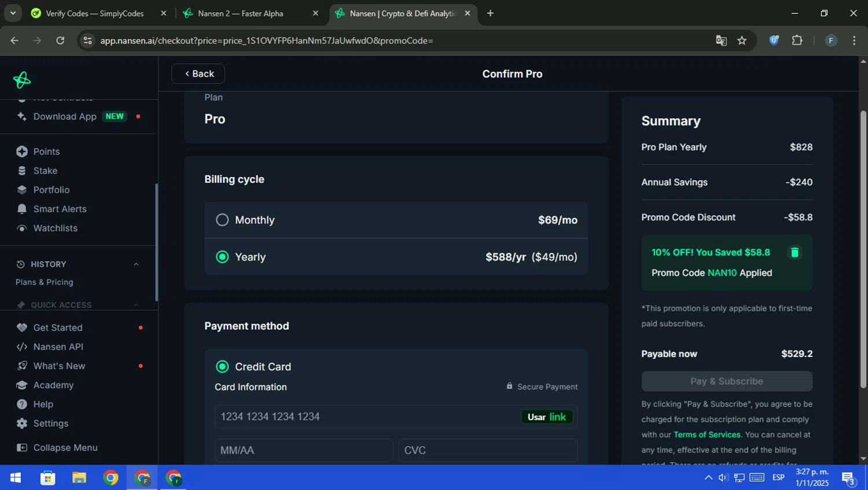Click the Smart Alerts bell icon
This screenshot has width=868, height=490.
(22, 209)
